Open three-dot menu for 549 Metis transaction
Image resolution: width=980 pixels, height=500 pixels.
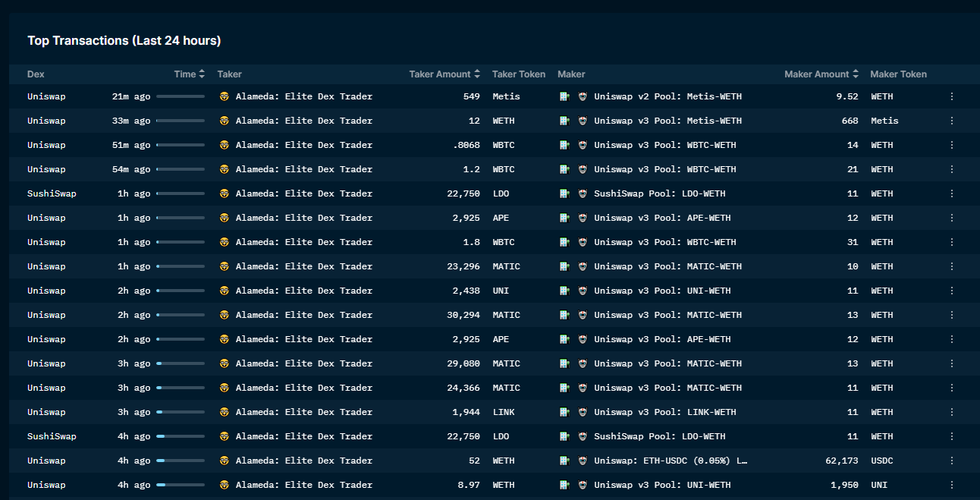[x=951, y=96]
